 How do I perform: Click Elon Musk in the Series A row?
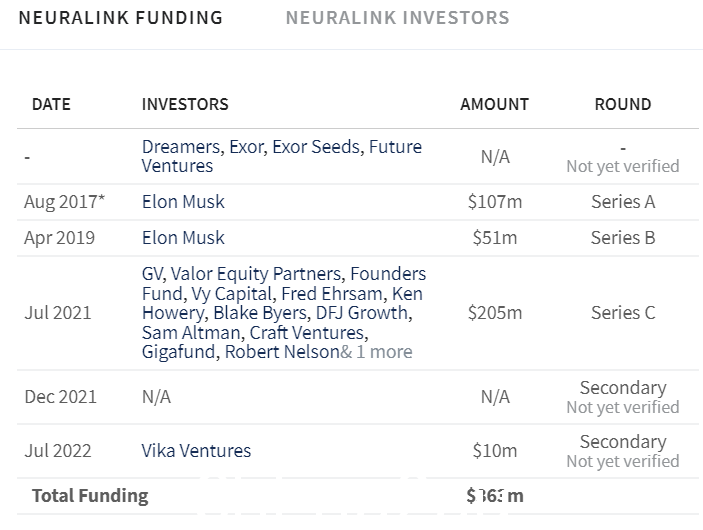click(x=183, y=202)
